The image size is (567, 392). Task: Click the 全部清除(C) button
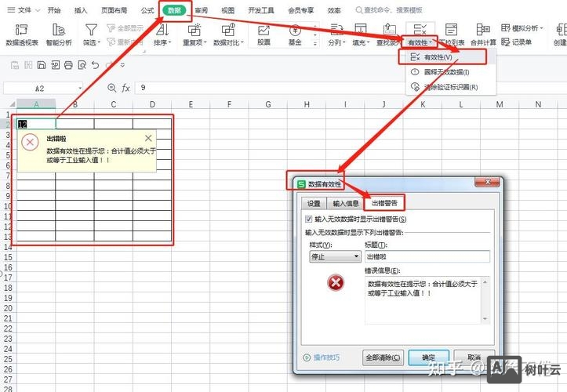383,358
